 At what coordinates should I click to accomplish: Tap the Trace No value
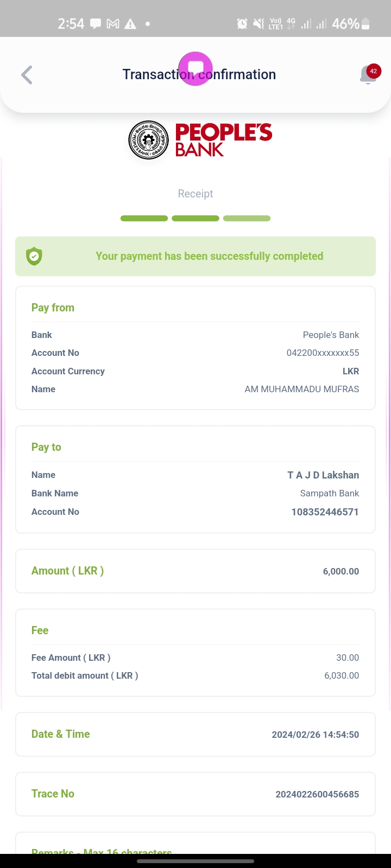pos(317,794)
